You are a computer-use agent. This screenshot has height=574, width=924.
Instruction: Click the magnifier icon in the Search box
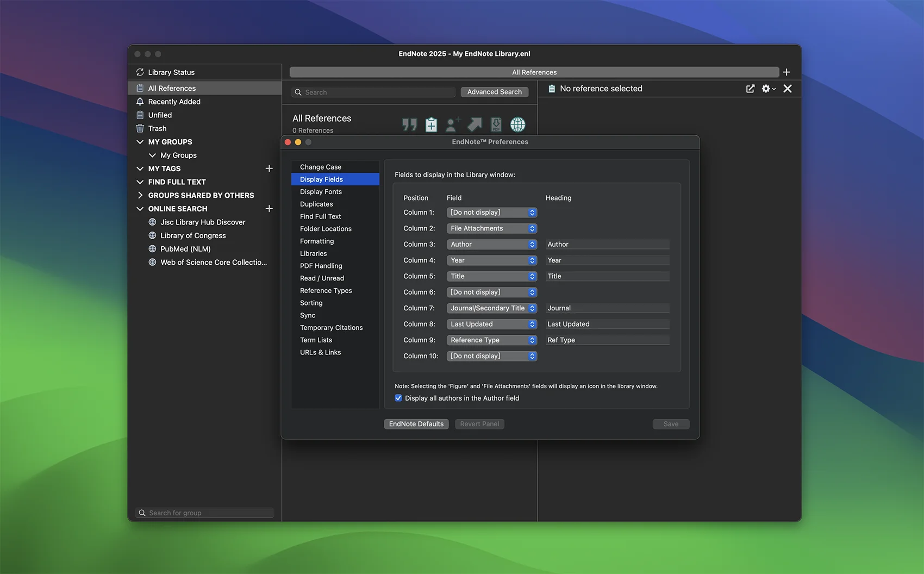click(x=298, y=92)
